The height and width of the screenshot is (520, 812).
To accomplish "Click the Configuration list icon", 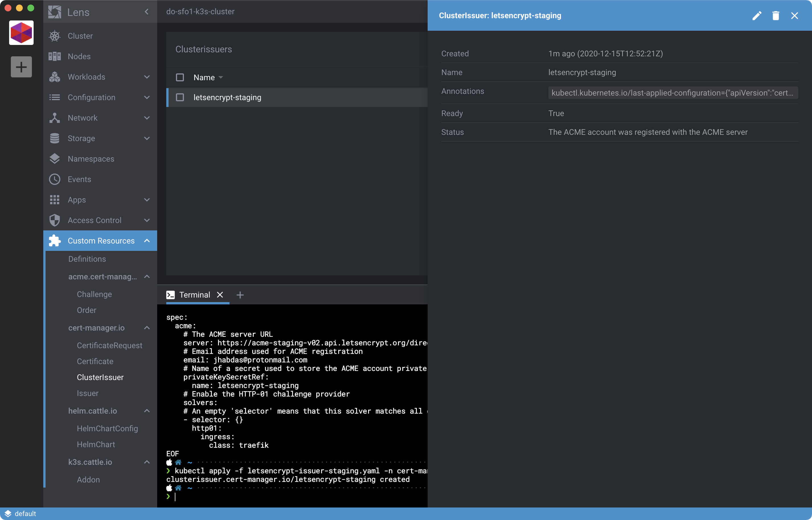I will 55,97.
